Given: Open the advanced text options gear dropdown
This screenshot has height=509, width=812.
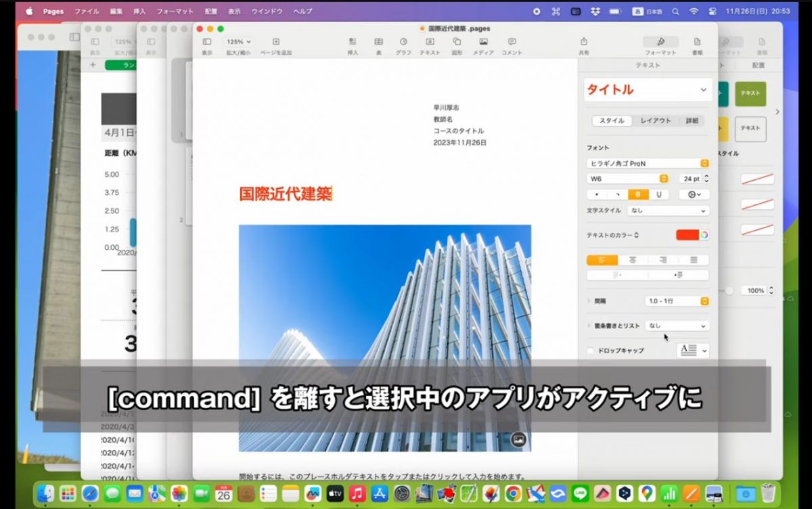Looking at the screenshot, I should tap(693, 194).
